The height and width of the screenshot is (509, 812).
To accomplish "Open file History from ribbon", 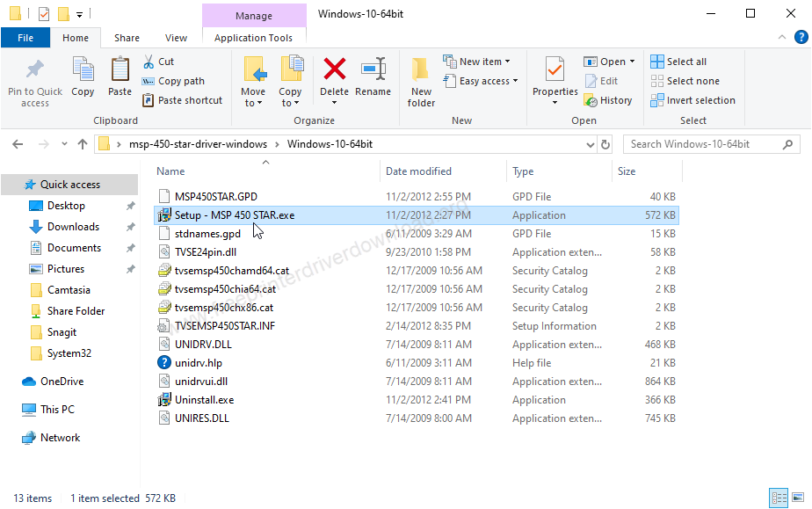I will (x=608, y=100).
